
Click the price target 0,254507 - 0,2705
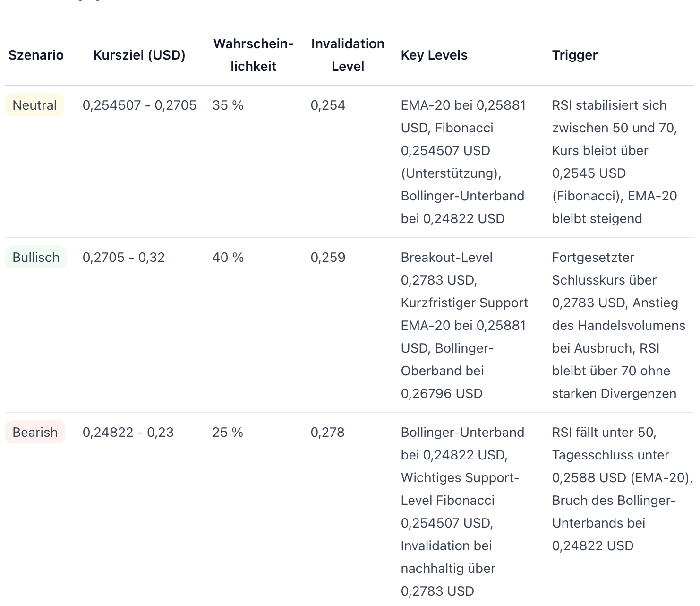pos(139,105)
